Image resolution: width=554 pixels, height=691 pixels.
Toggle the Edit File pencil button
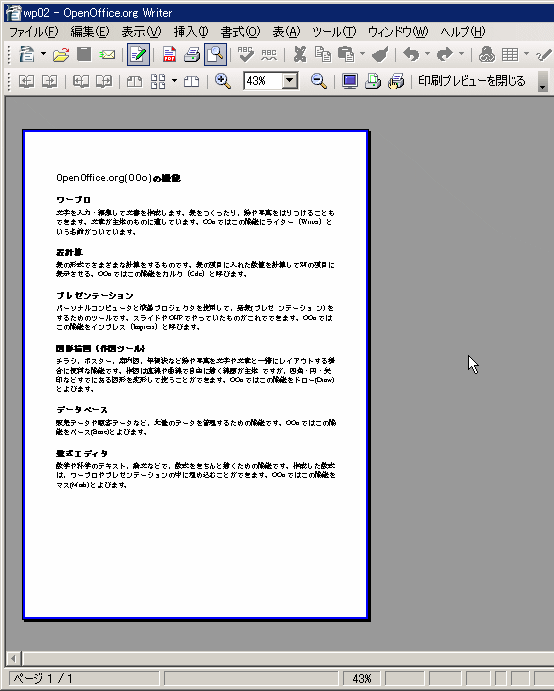tap(138, 55)
